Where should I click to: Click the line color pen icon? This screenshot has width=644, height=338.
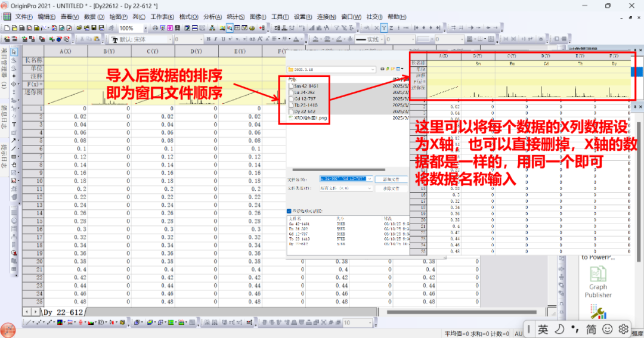(339, 39)
